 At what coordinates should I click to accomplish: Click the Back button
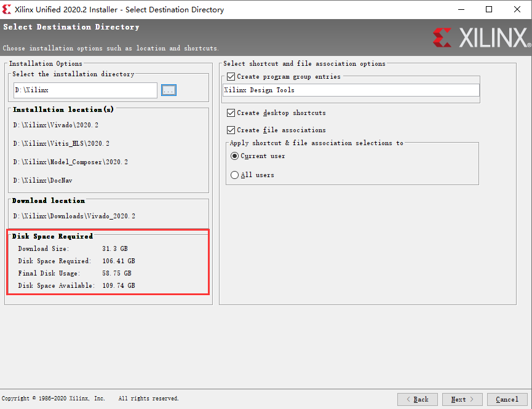[417, 399]
